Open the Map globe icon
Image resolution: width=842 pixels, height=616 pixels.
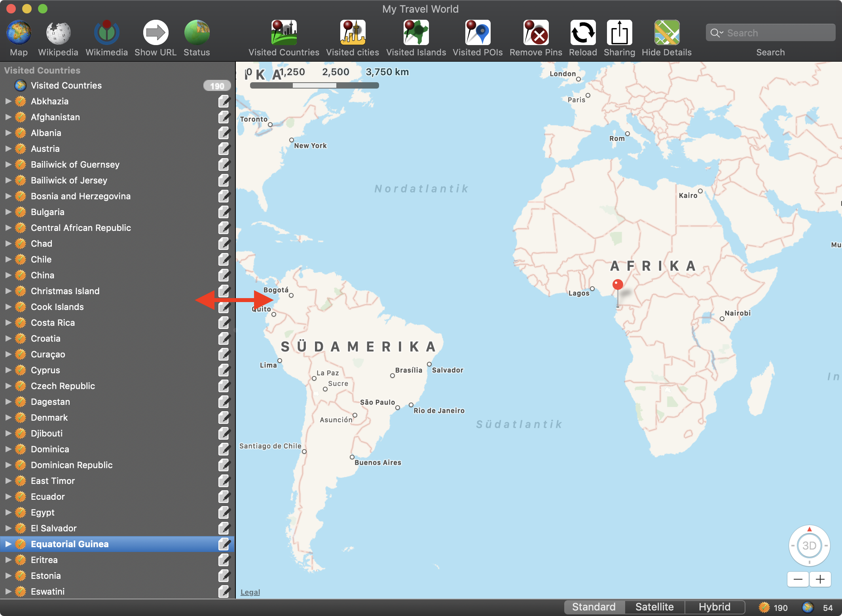point(19,33)
